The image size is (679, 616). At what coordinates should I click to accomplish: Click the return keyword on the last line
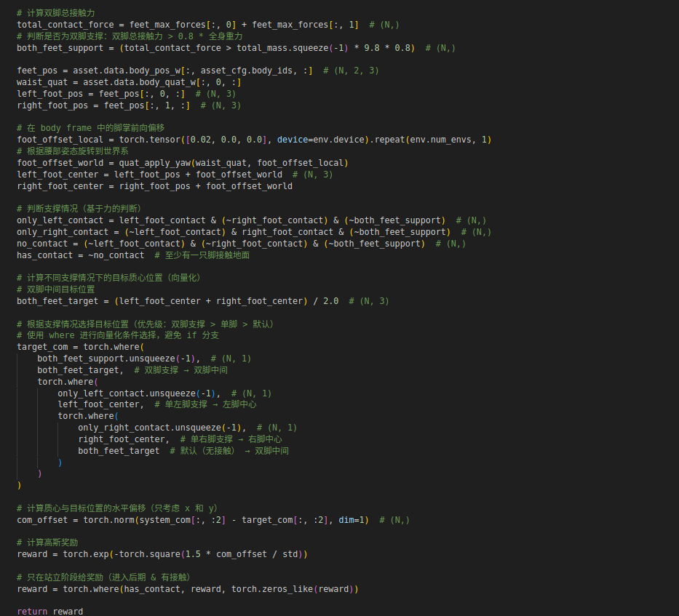pyautogui.click(x=32, y=612)
